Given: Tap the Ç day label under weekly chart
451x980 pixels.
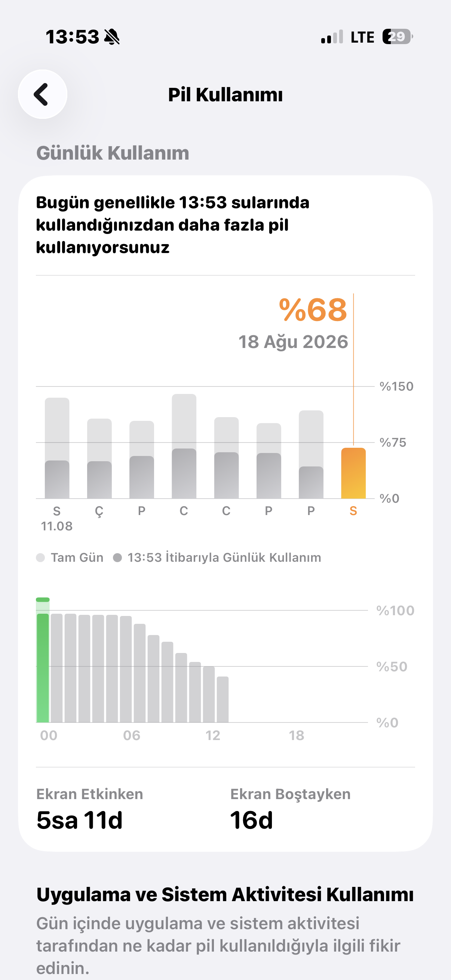Looking at the screenshot, I should pyautogui.click(x=99, y=512).
